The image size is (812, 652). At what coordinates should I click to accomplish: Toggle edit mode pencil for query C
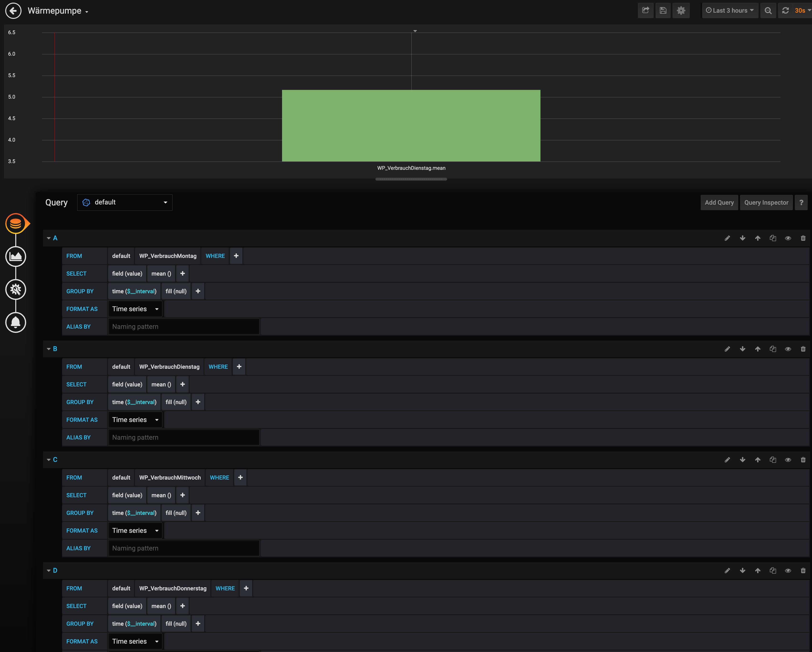[727, 460]
